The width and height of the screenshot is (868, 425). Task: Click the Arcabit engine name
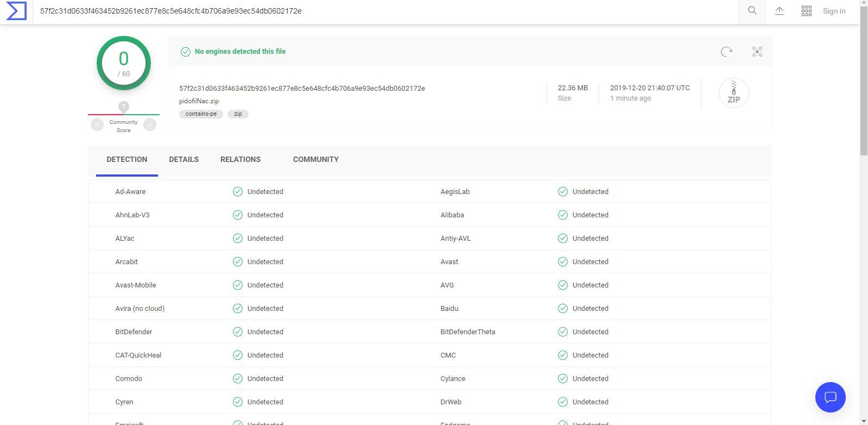click(126, 262)
